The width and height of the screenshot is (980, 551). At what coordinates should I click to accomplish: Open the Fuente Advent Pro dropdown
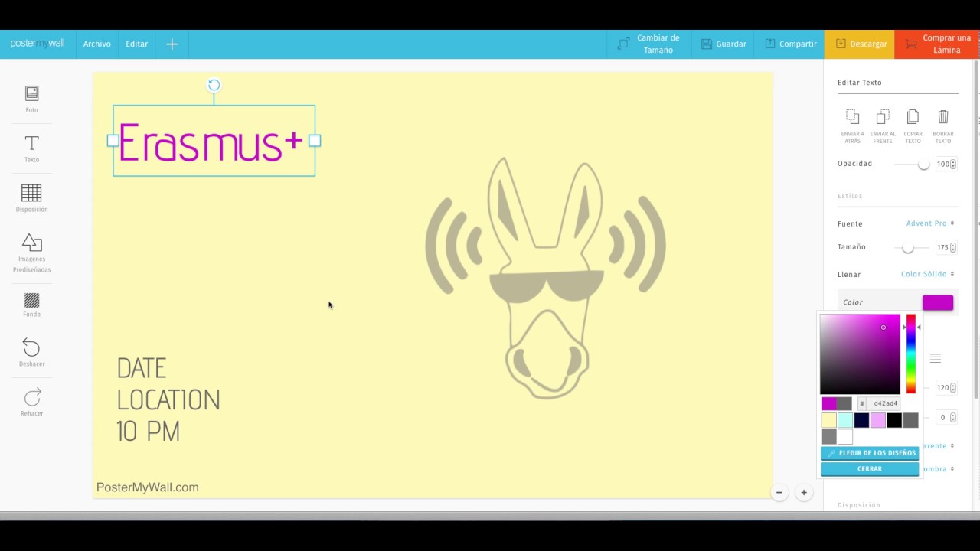[929, 223]
